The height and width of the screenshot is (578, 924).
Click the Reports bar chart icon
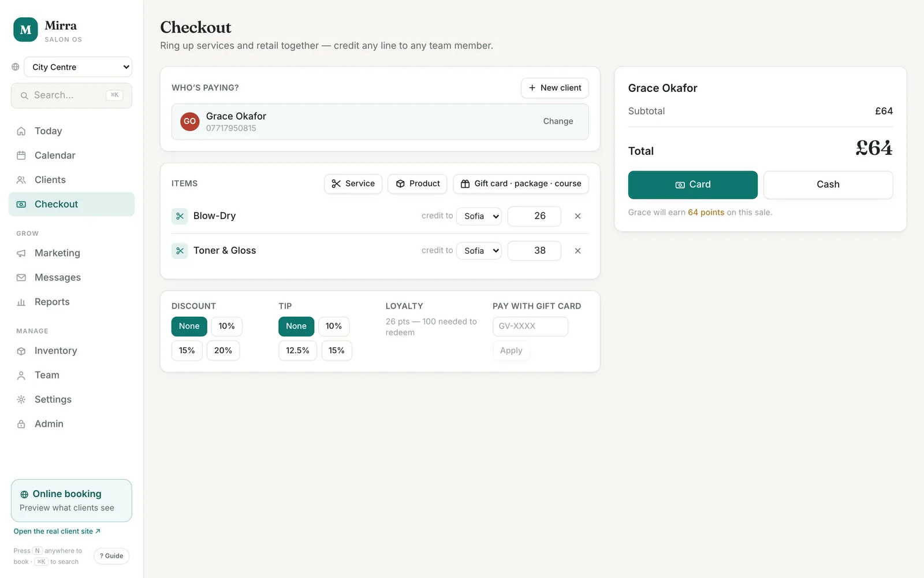(x=21, y=302)
